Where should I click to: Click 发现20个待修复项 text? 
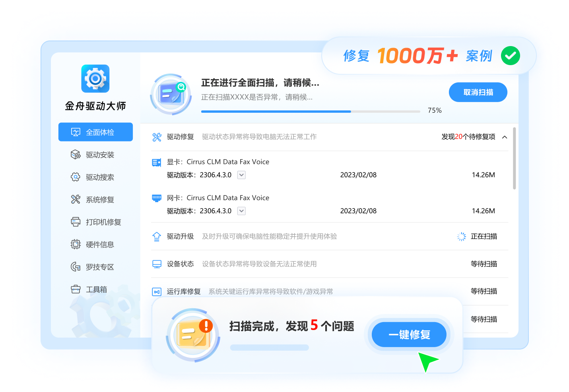click(x=468, y=137)
